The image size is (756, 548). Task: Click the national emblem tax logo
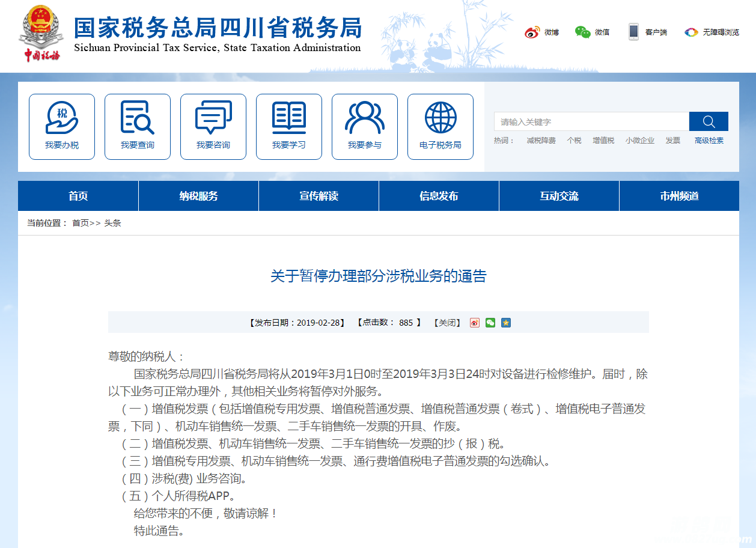coord(41,33)
